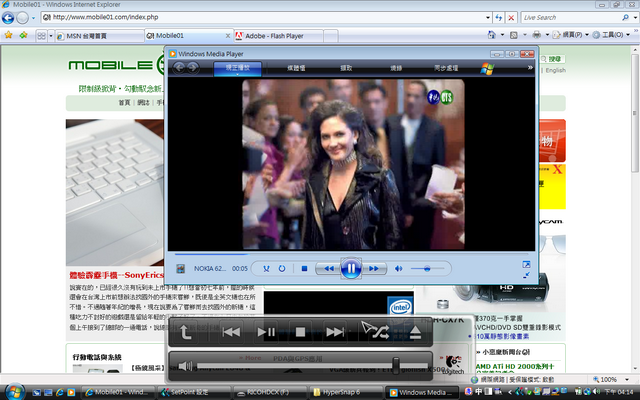Adjust the Media Player volume slider

(x=427, y=269)
